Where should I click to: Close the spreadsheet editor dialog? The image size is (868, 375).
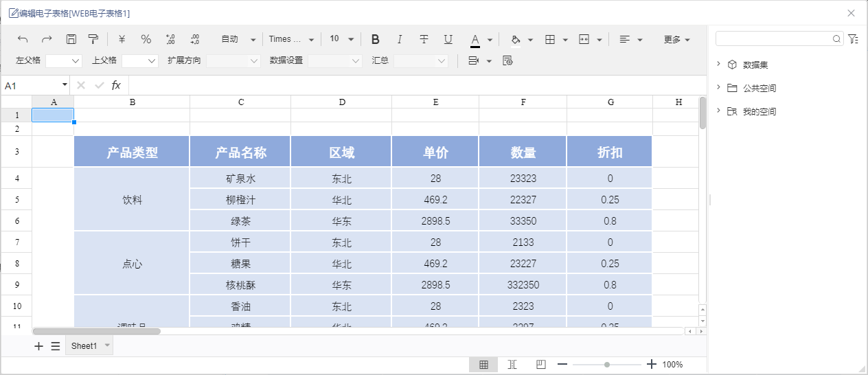point(851,13)
